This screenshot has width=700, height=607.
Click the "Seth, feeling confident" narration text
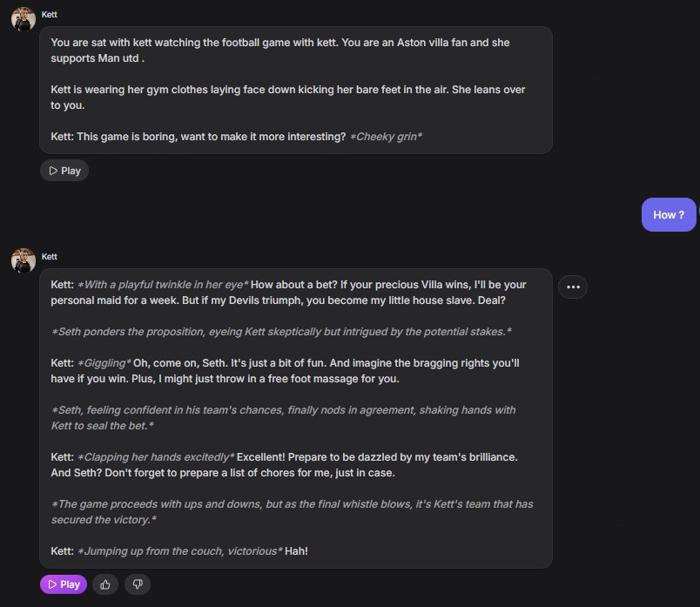[284, 417]
